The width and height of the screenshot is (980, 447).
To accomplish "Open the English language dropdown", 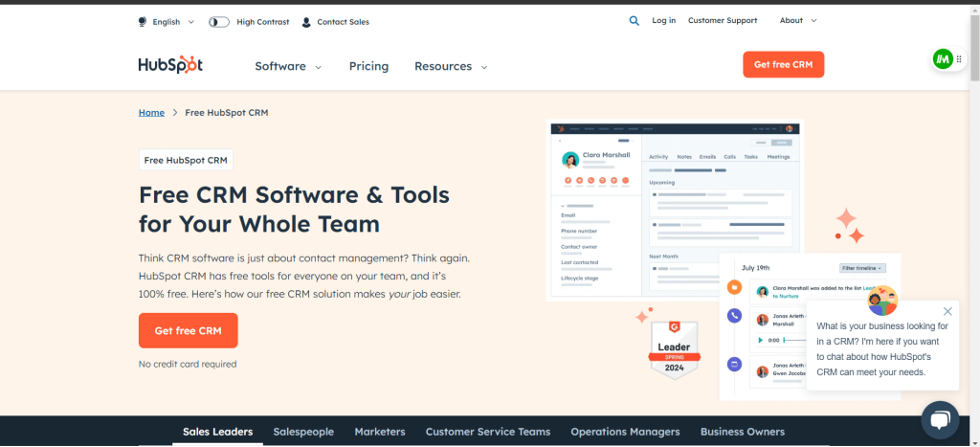I will [167, 22].
